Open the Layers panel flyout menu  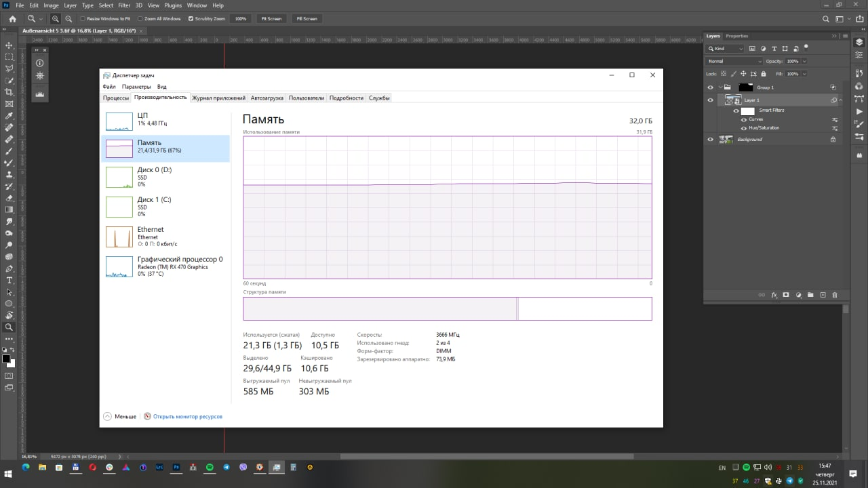(844, 36)
